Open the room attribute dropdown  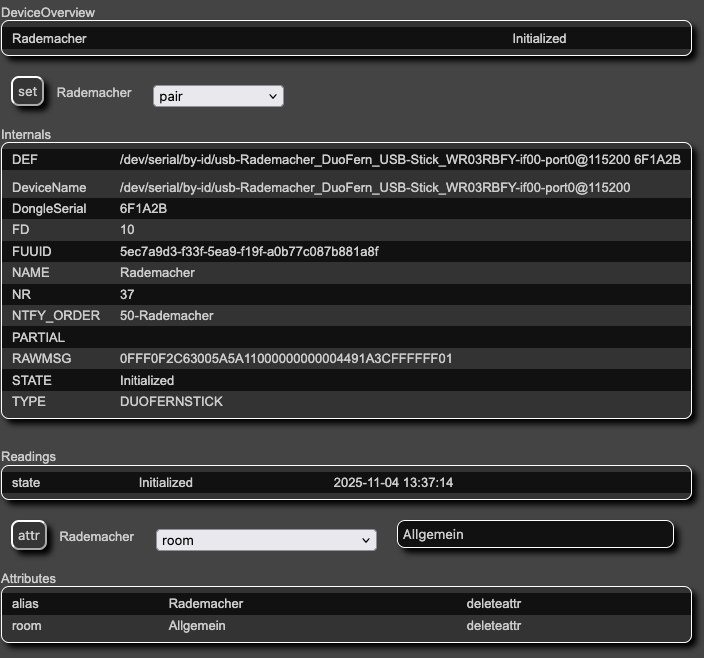point(266,540)
